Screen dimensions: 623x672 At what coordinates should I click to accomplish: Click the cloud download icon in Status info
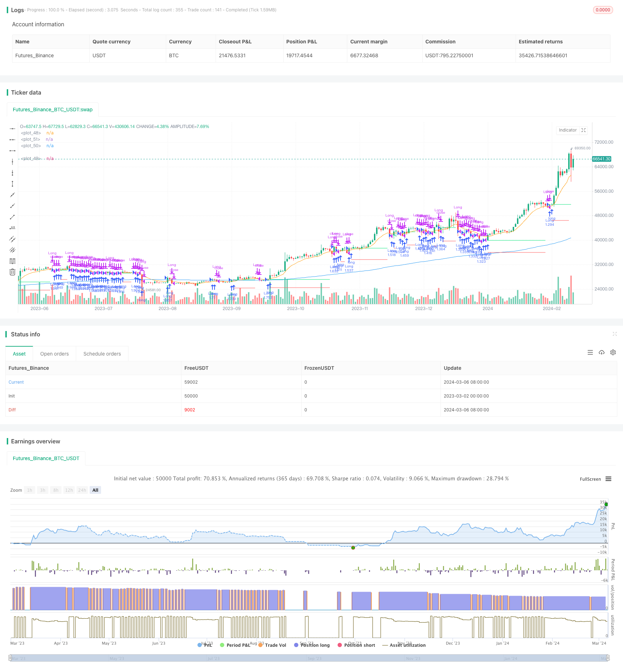click(602, 352)
